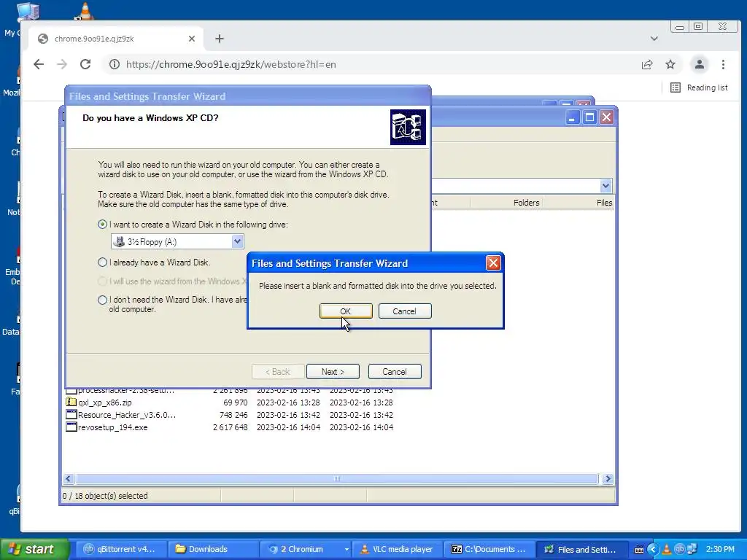The height and width of the screenshot is (560, 747).
Task: Click the 2:30 PM system clock
Action: pos(720,549)
